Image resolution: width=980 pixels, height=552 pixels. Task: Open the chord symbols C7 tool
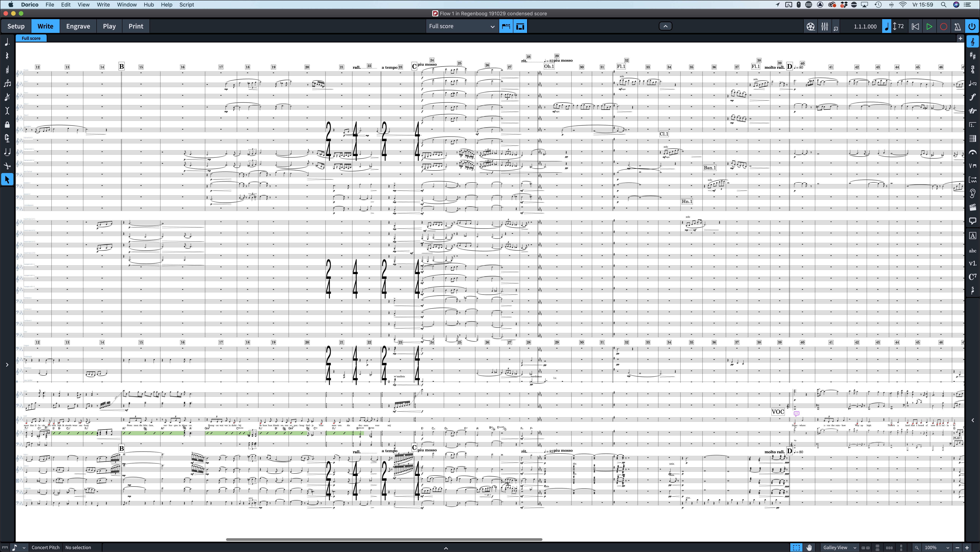[972, 277]
